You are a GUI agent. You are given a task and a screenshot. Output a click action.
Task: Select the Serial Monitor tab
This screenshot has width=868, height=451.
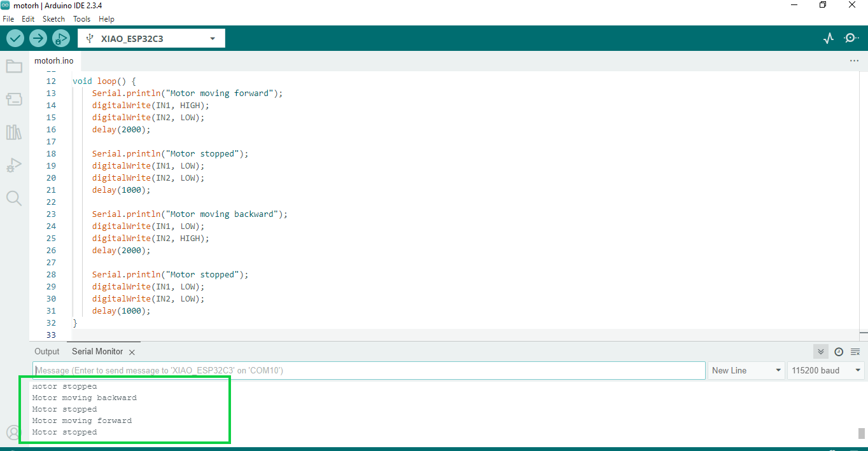coord(97,352)
